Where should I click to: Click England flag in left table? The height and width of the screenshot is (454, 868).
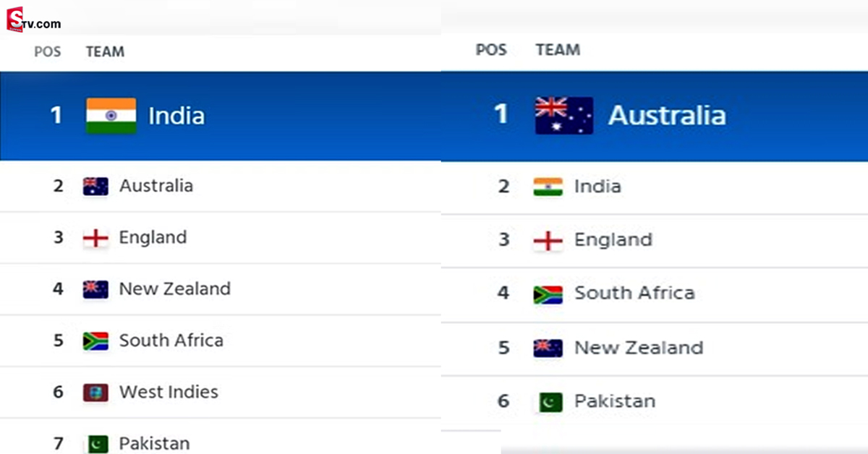(x=95, y=238)
